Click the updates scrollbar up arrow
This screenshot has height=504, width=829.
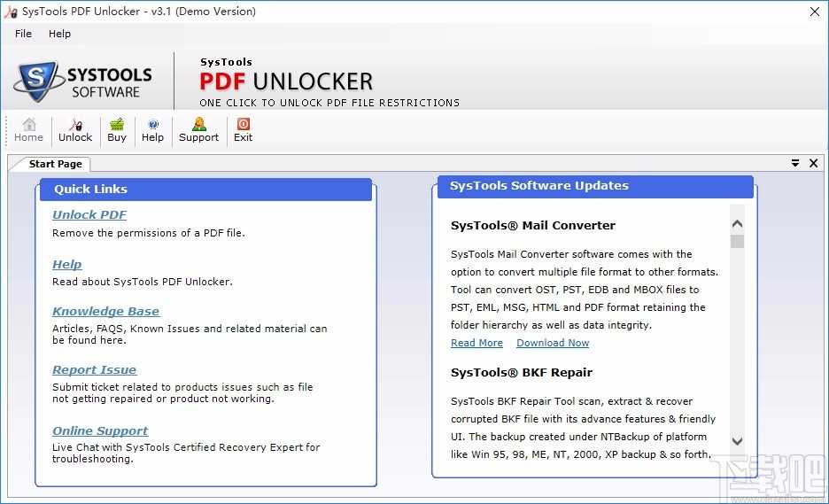(x=737, y=224)
